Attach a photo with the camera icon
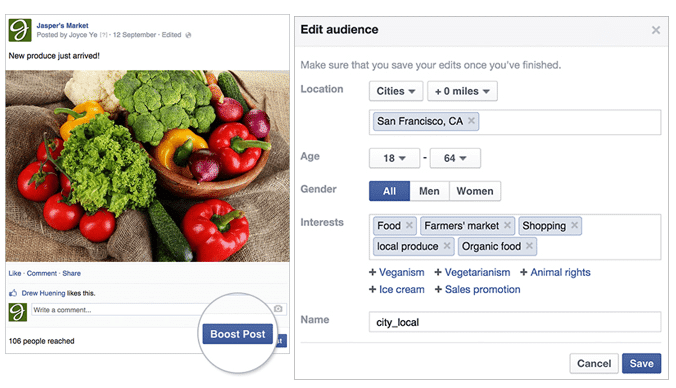The height and width of the screenshot is (388, 676). (278, 309)
